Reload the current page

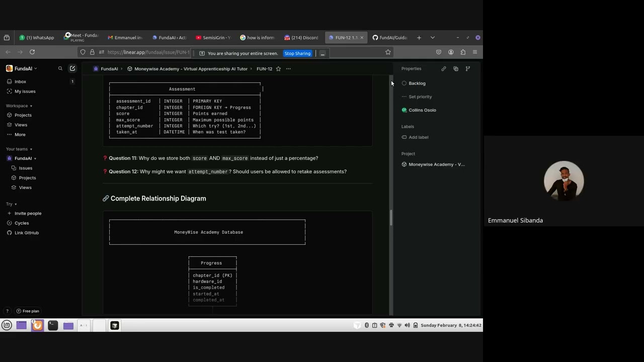coord(32,52)
